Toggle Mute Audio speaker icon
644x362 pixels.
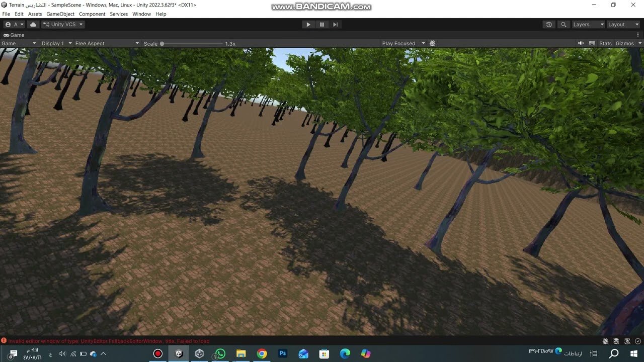(581, 43)
